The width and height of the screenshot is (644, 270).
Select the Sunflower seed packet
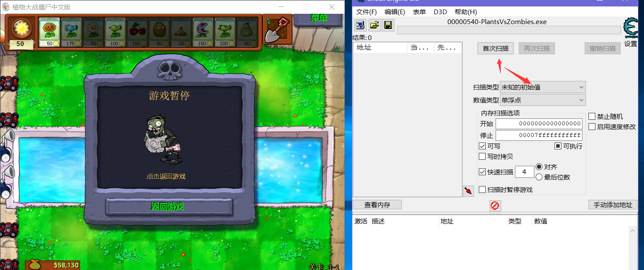(49, 32)
